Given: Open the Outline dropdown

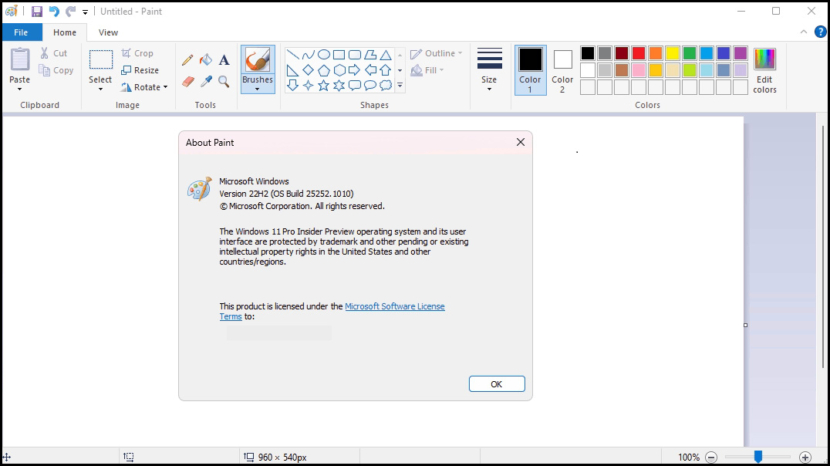Looking at the screenshot, I should (x=437, y=53).
